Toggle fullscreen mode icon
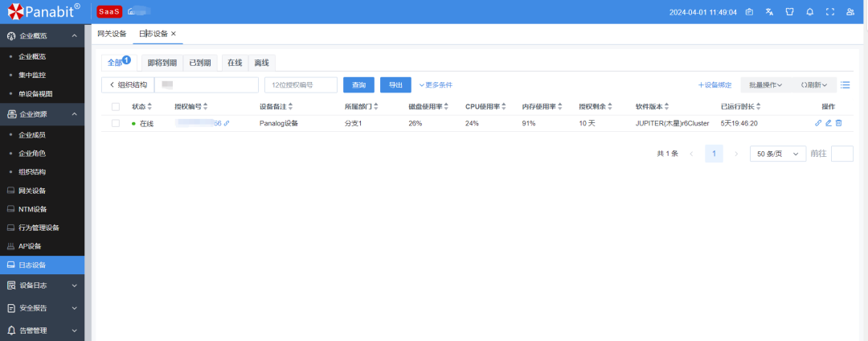The image size is (868, 341). 829,11
